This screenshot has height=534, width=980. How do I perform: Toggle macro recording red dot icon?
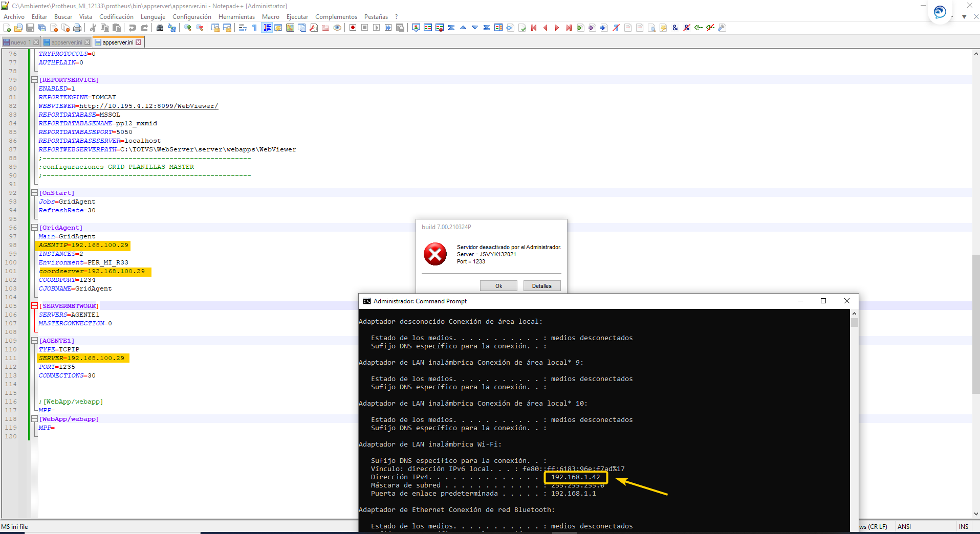353,28
